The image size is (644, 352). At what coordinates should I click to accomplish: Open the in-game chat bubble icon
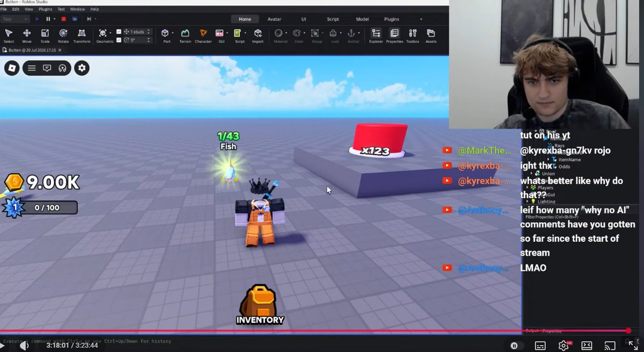point(47,68)
